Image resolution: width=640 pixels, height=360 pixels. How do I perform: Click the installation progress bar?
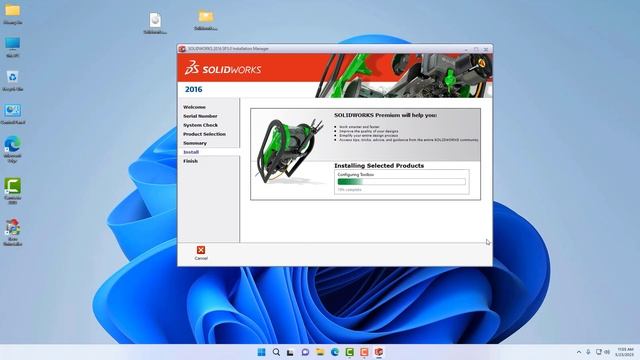401,182
